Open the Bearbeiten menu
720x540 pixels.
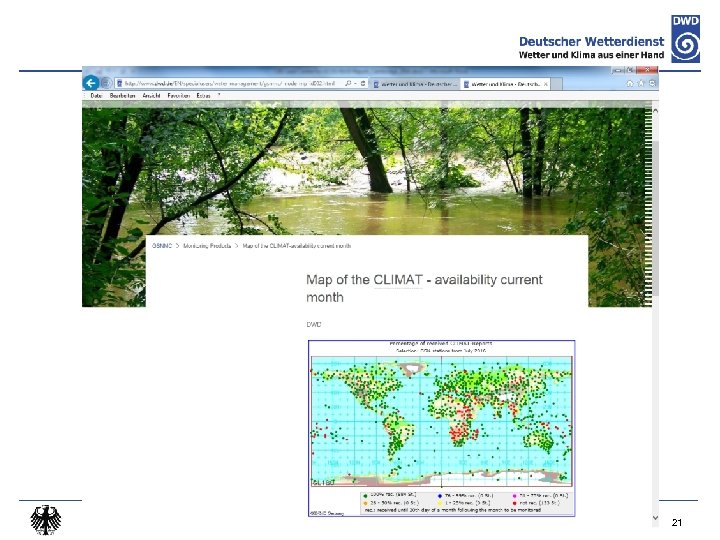(123, 96)
